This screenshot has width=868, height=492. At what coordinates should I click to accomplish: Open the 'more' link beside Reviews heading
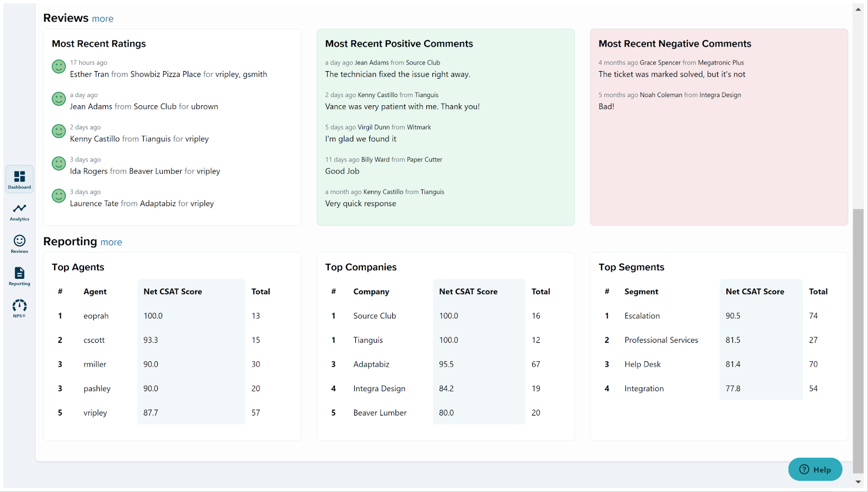(103, 19)
